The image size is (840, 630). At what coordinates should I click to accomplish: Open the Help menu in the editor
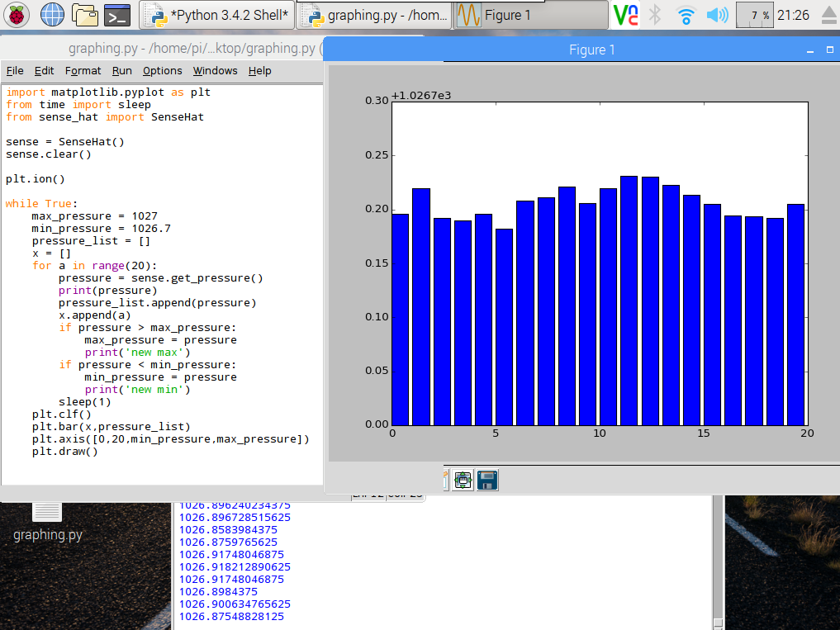click(x=259, y=71)
